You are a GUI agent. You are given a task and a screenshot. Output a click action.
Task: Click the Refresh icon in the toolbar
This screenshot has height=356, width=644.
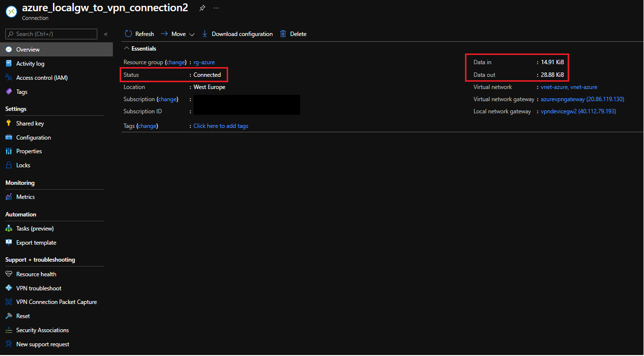(128, 34)
